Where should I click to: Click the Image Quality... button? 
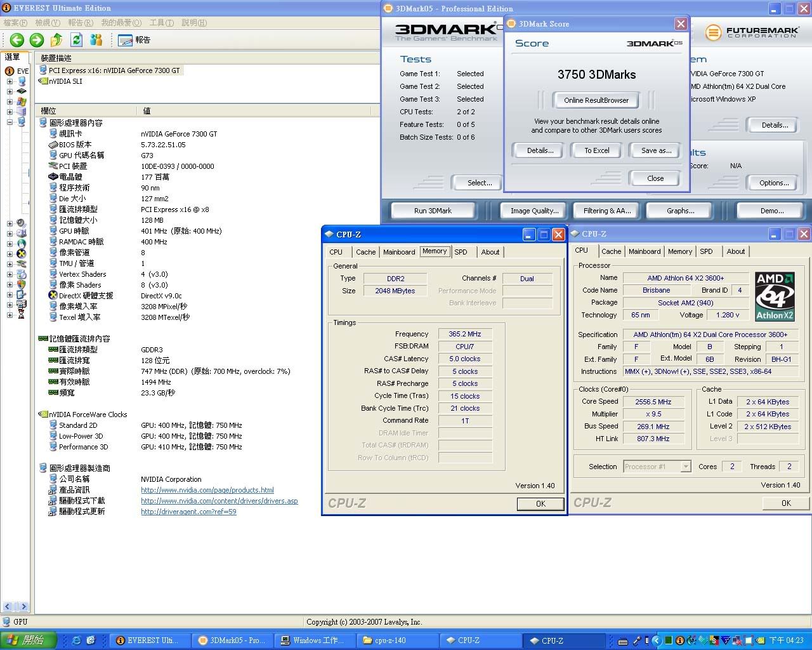point(535,211)
